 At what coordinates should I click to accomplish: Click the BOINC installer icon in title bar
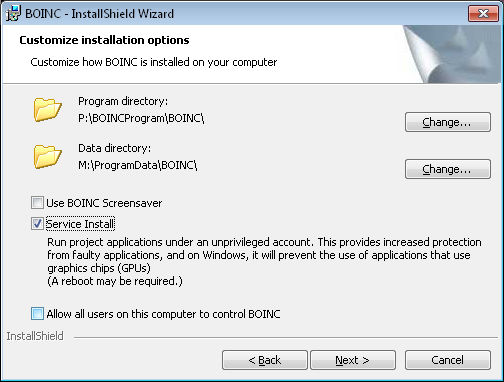[x=13, y=13]
